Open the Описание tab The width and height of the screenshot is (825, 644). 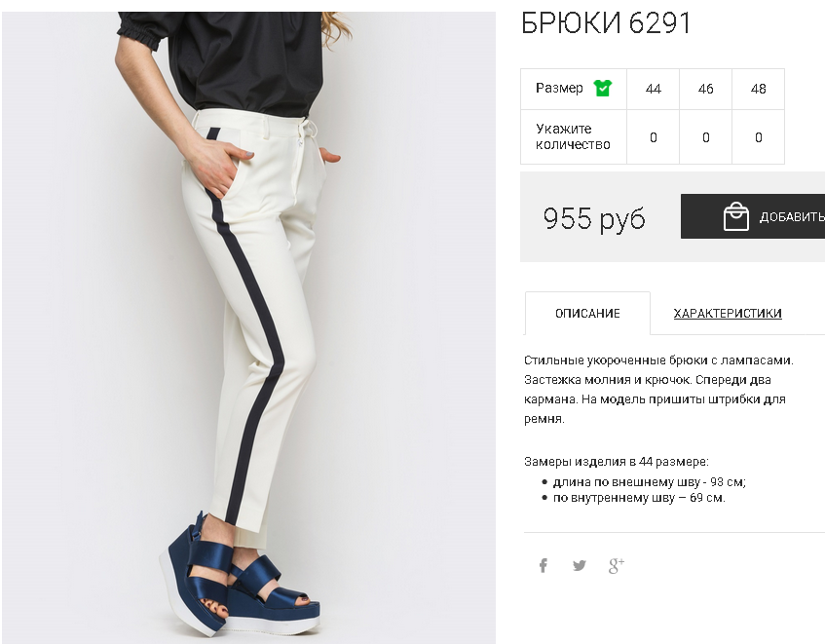pos(587,314)
